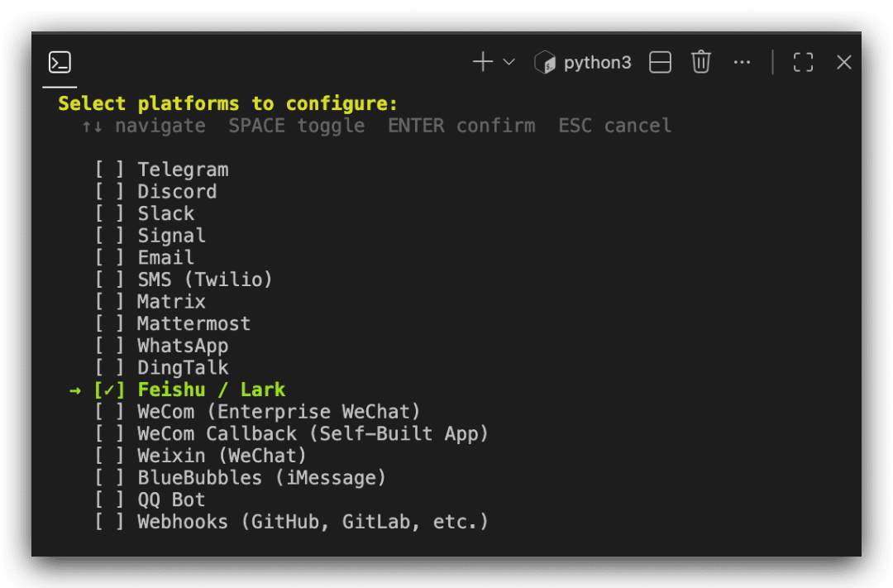Maximize the panel size

pyautogui.click(x=803, y=62)
